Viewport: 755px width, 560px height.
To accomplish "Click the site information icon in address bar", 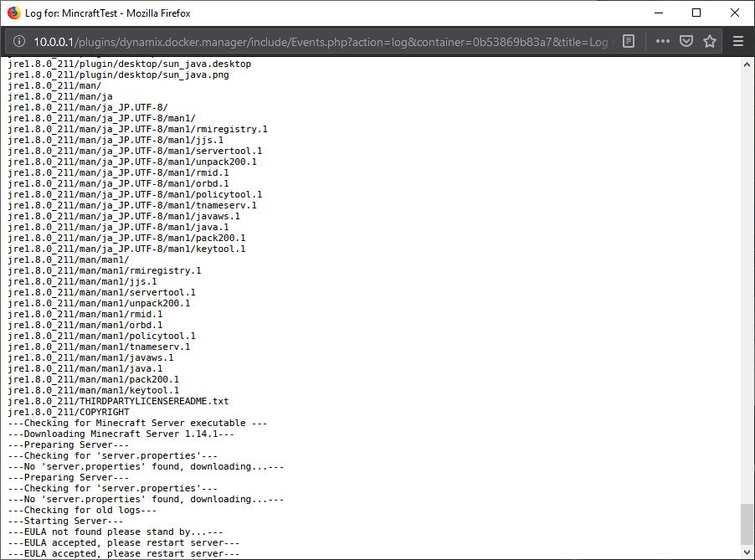I will pyautogui.click(x=18, y=41).
